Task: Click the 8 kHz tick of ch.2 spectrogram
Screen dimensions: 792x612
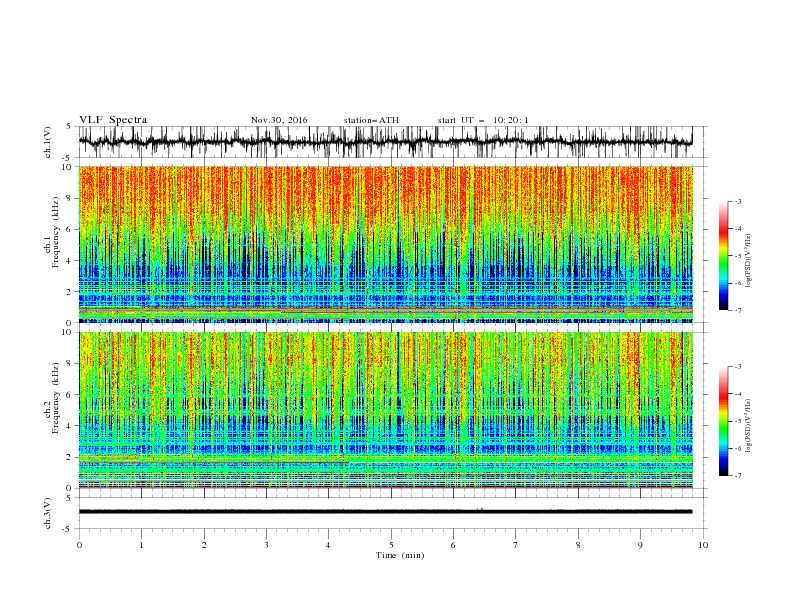Action: coord(70,364)
